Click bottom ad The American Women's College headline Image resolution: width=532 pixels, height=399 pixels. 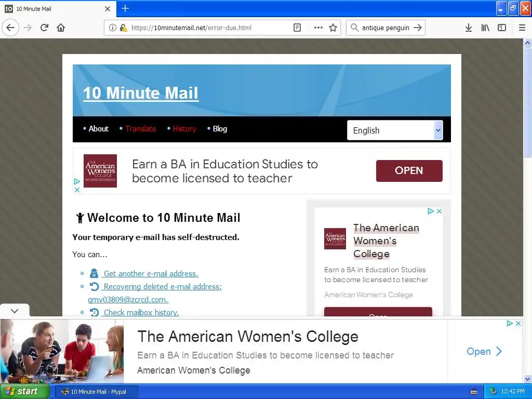[x=248, y=337]
